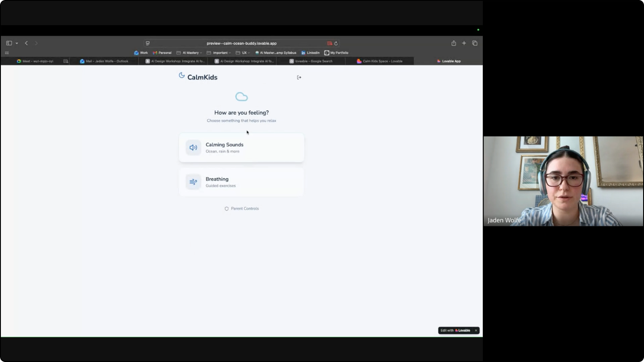644x362 pixels.
Task: Click the logout icon beside CalmKids header
Action: click(x=299, y=77)
